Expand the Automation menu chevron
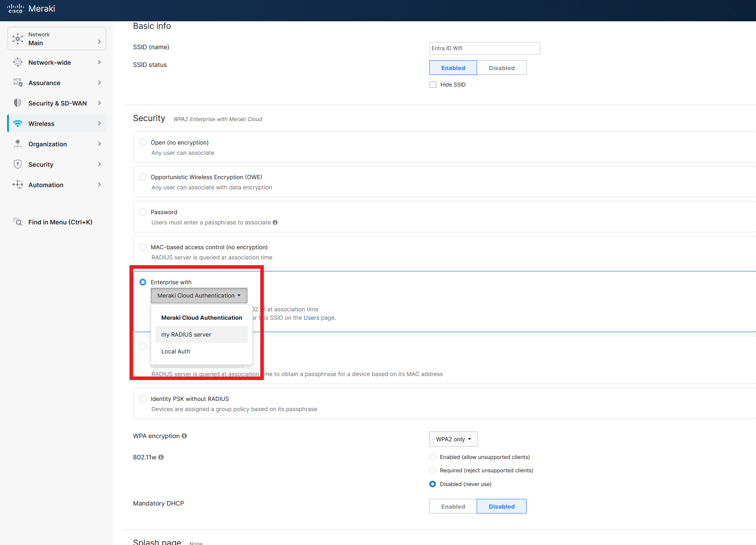 (x=99, y=185)
